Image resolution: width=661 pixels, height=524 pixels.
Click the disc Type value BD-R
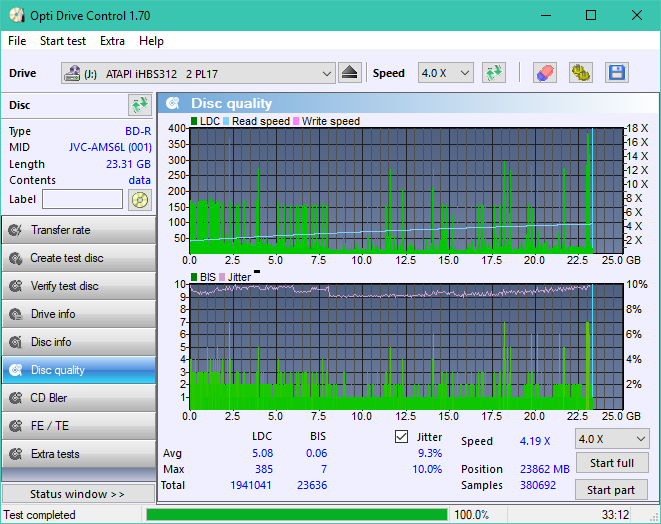pos(138,131)
